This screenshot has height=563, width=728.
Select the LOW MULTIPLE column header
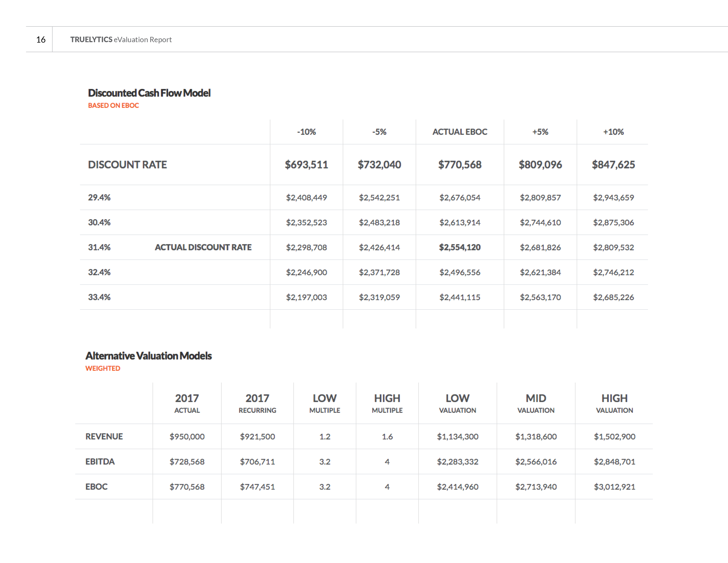(x=325, y=403)
